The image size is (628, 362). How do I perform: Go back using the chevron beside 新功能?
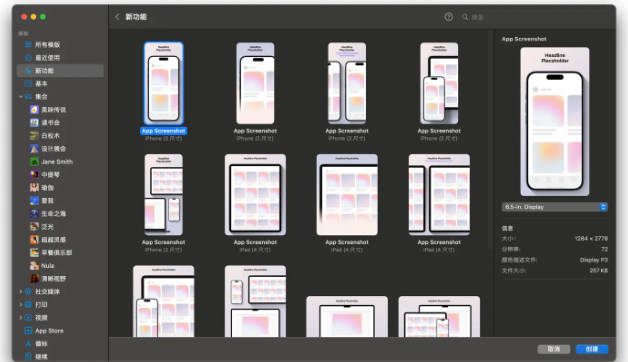117,17
